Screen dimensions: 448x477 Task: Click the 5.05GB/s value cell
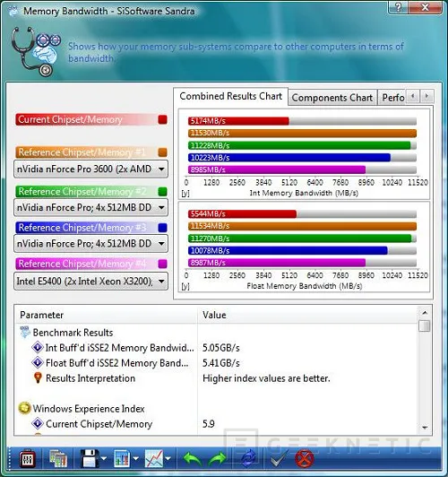pyautogui.click(x=221, y=347)
